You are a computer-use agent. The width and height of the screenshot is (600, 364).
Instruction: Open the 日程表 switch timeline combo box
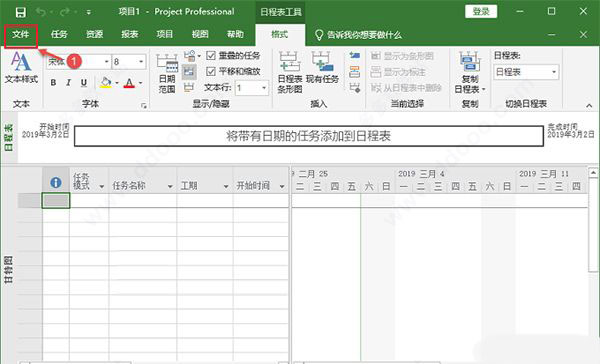click(526, 72)
